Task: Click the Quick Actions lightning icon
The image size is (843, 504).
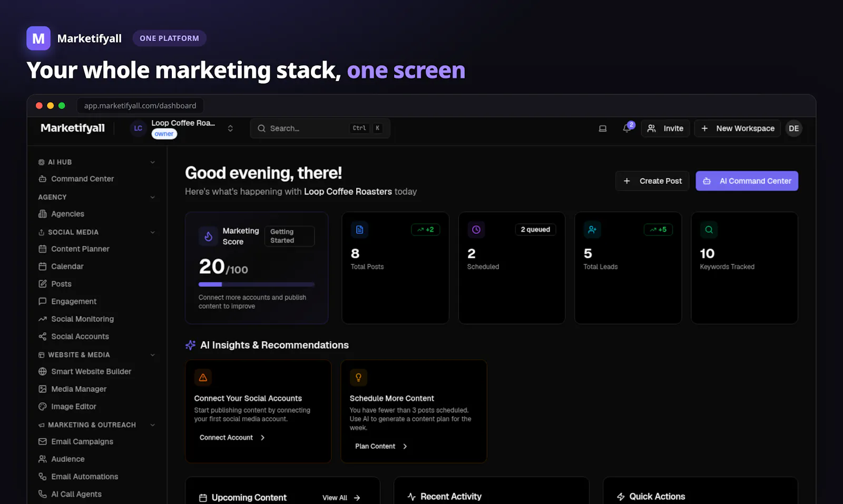Action: [x=621, y=497]
